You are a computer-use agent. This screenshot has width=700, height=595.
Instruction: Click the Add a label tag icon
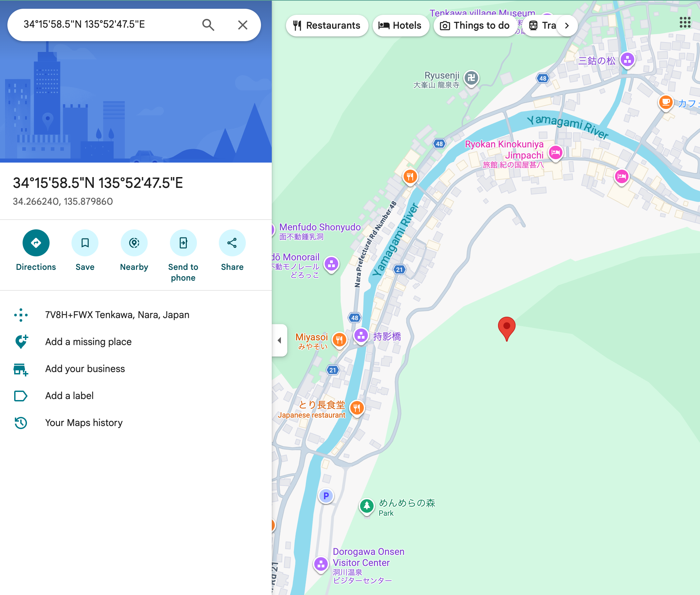[x=21, y=396]
